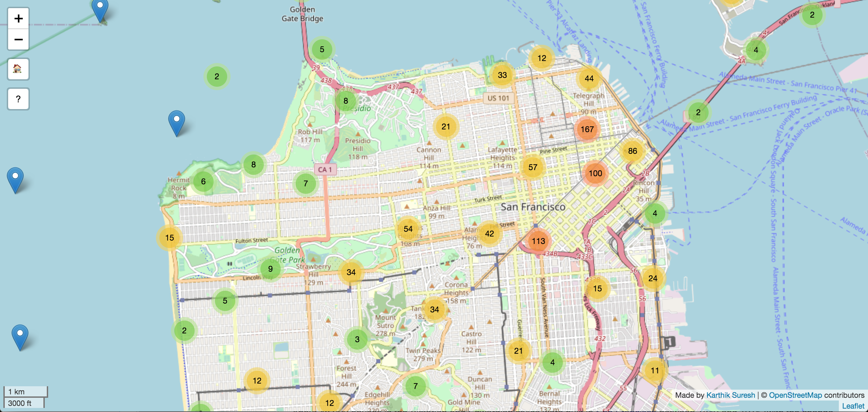The image size is (868, 412).
Task: Expand the orange 167 cluster marker
Action: coord(587,129)
